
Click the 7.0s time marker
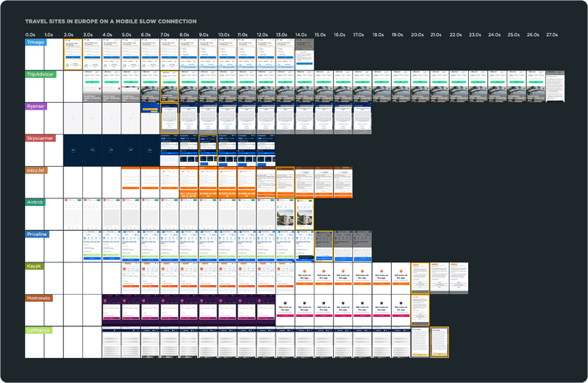click(x=165, y=35)
